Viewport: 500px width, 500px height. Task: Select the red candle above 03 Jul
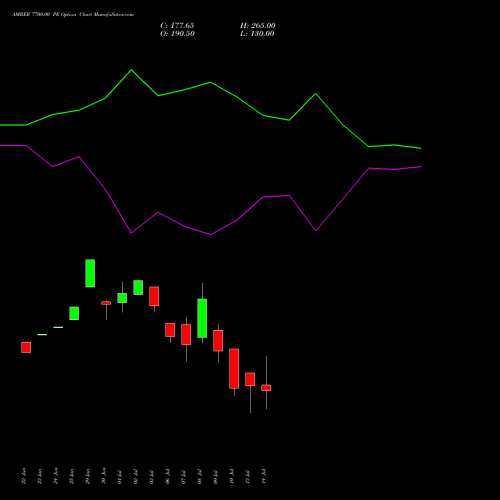(154, 296)
